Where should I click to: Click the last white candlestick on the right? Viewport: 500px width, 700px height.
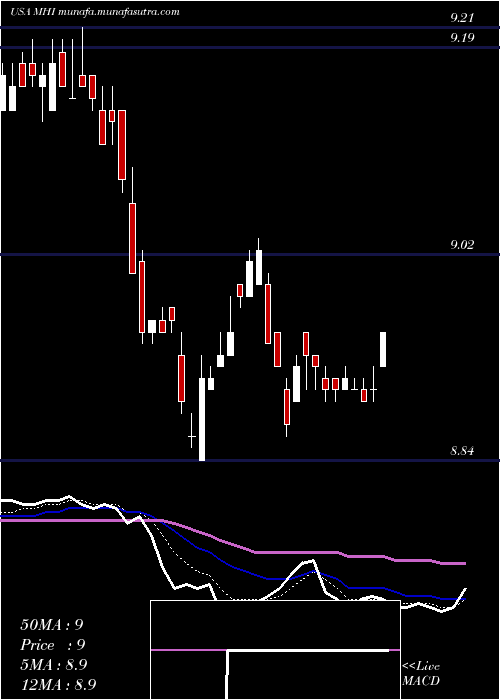tap(383, 350)
